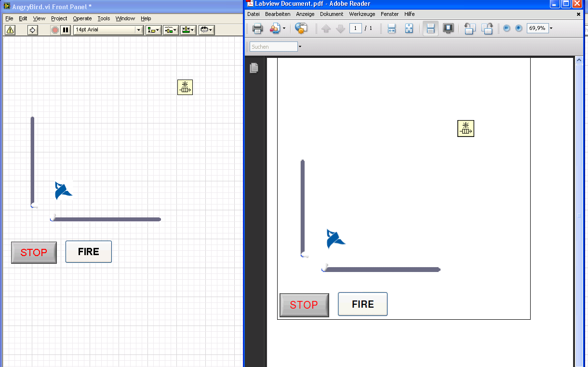Click the 69,9% zoom value field
588x367 pixels.
537,28
